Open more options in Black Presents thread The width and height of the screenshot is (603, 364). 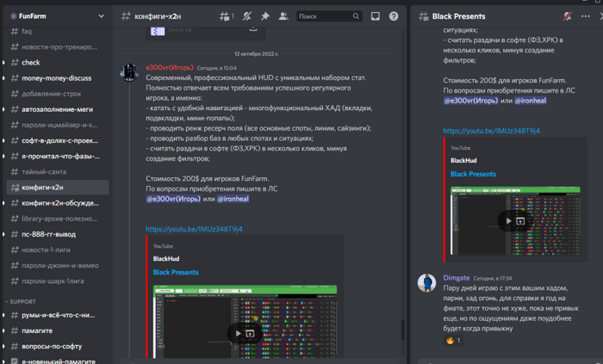coord(585,16)
